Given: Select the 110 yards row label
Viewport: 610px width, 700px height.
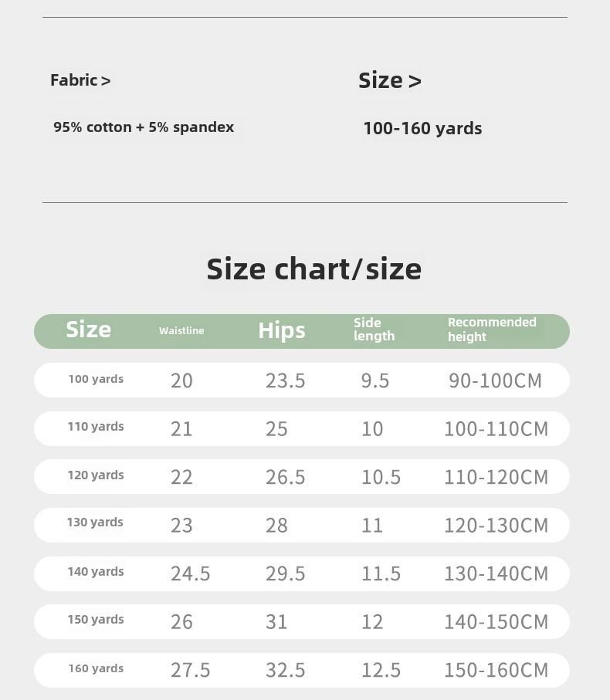Looking at the screenshot, I should (96, 427).
